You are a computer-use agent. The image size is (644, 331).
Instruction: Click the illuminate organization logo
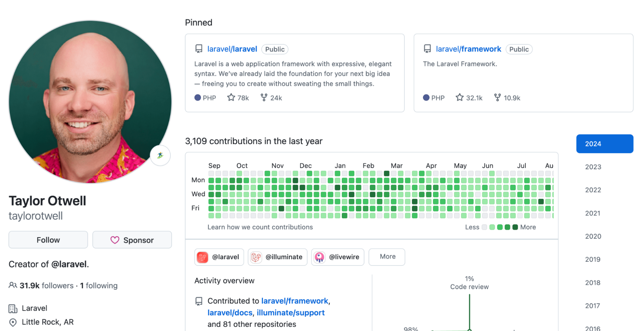(256, 257)
